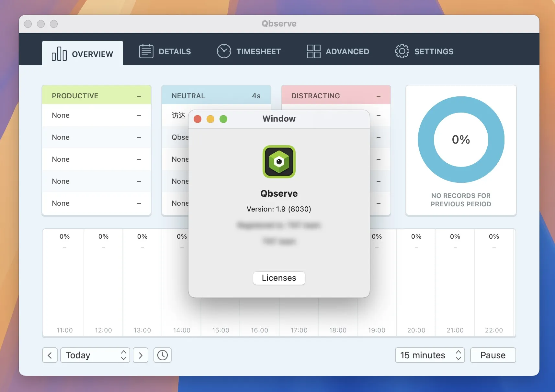Close the About window with red button
This screenshot has width=555, height=392.
pyautogui.click(x=198, y=119)
